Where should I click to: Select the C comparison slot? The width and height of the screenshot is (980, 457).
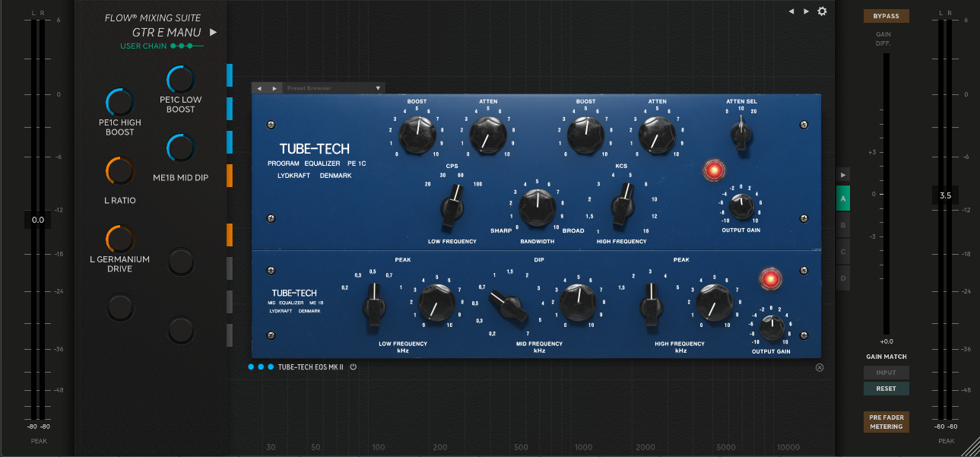(842, 252)
